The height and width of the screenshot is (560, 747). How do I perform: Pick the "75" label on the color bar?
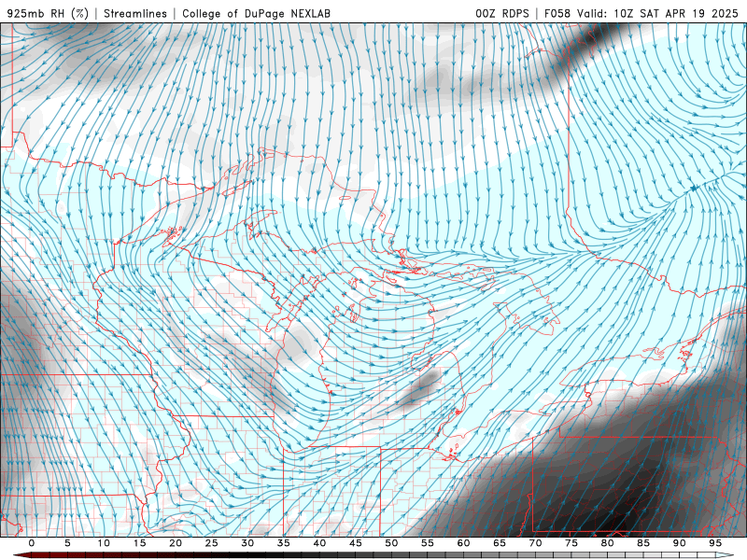(571, 543)
